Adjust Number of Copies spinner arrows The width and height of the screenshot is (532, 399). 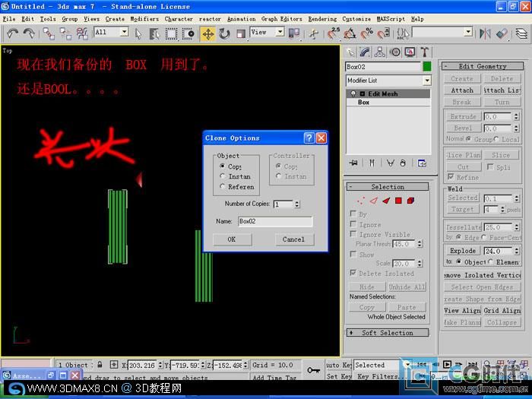point(297,204)
